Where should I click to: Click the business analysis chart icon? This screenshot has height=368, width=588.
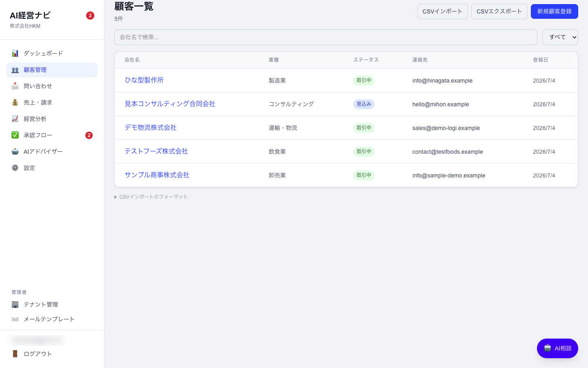pyautogui.click(x=15, y=119)
